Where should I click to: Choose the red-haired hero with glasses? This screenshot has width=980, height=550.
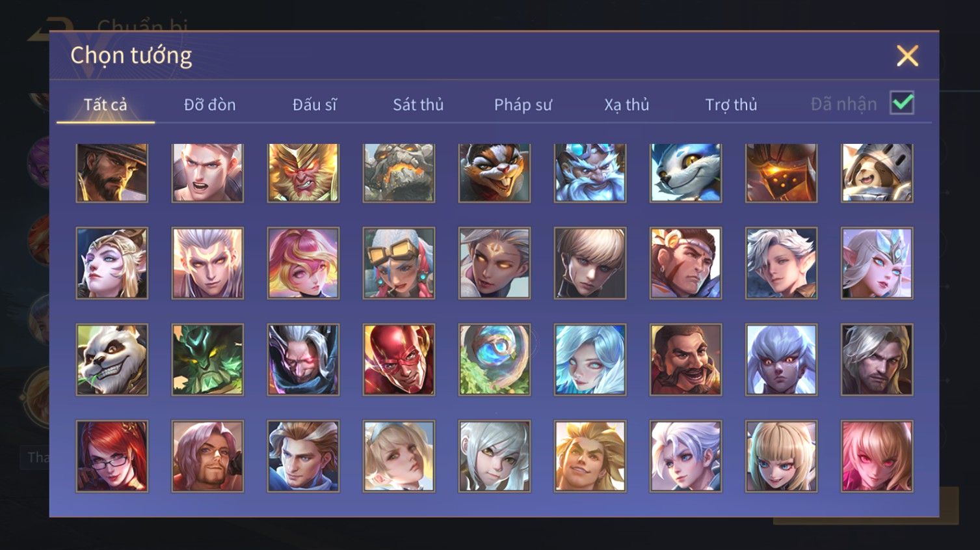(112, 456)
